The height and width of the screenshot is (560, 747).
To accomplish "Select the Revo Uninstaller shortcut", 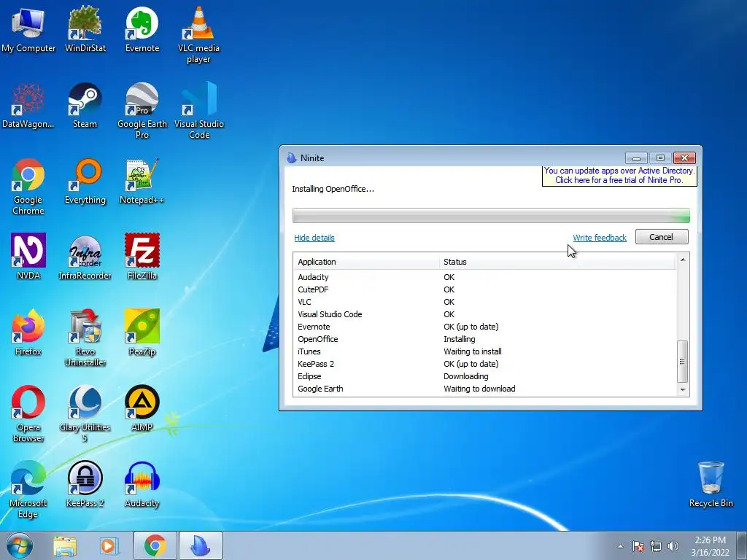I will pyautogui.click(x=85, y=338).
